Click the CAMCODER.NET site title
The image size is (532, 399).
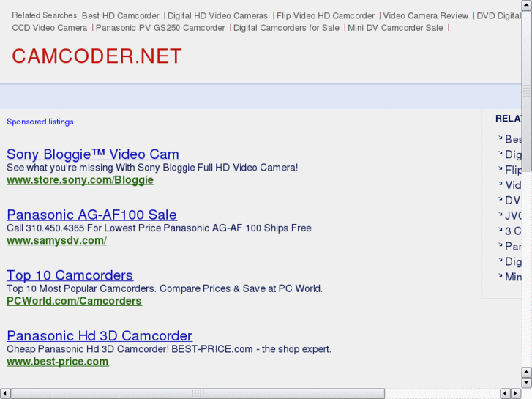(x=97, y=56)
